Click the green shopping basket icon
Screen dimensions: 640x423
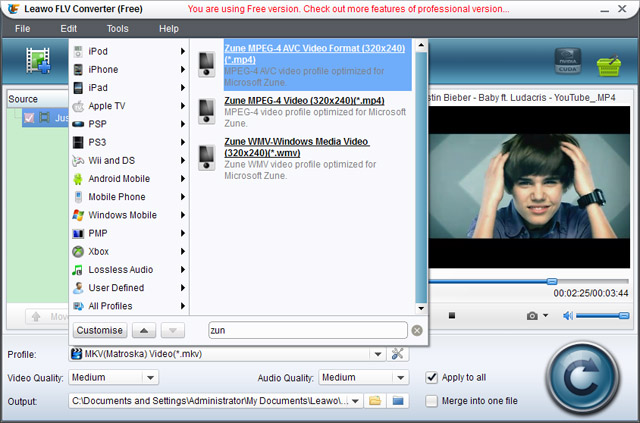tap(609, 65)
